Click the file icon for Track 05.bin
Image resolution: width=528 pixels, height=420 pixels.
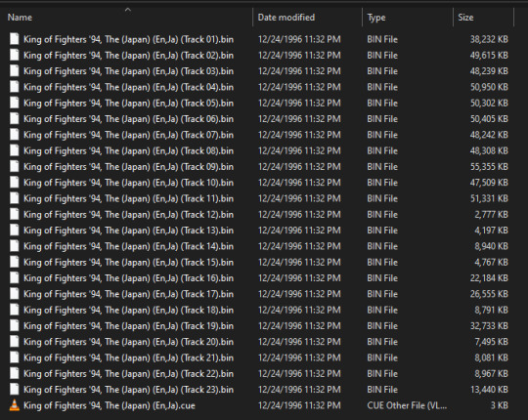coord(14,103)
